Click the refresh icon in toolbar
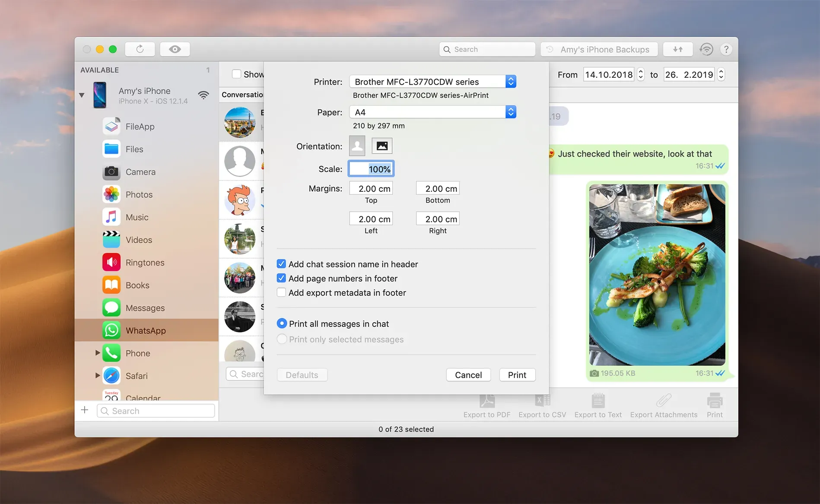The height and width of the screenshot is (504, 820). tap(140, 49)
